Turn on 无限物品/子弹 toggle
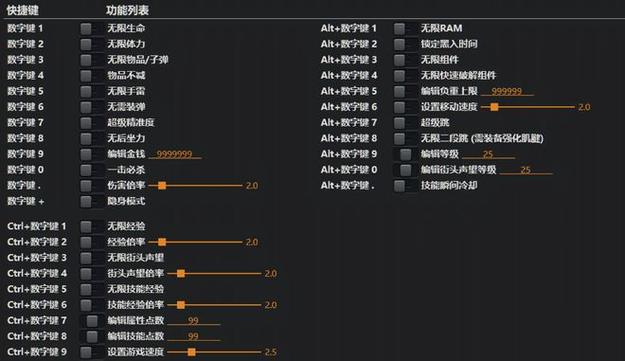The image size is (625, 361). [x=91, y=60]
